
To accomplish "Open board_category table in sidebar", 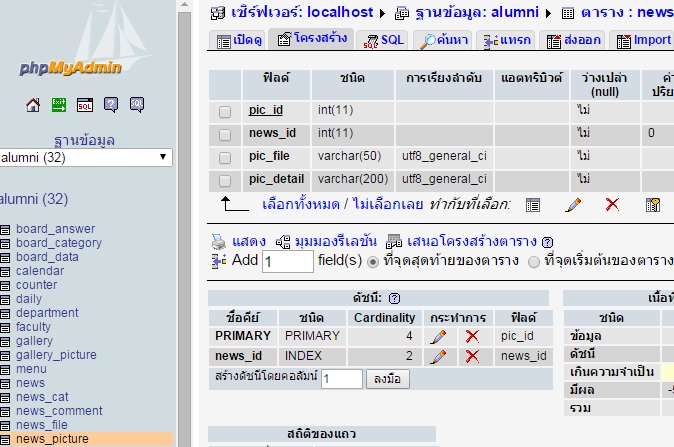I will point(59,243).
